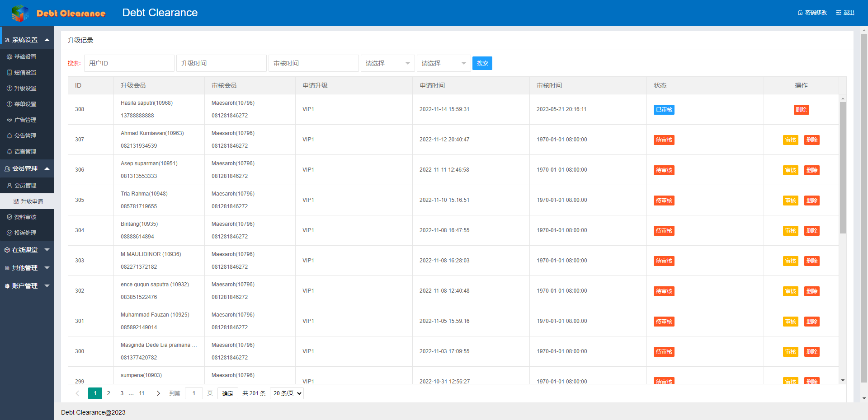The width and height of the screenshot is (868, 420).
Task: Go to page 2 of results
Action: [108, 393]
